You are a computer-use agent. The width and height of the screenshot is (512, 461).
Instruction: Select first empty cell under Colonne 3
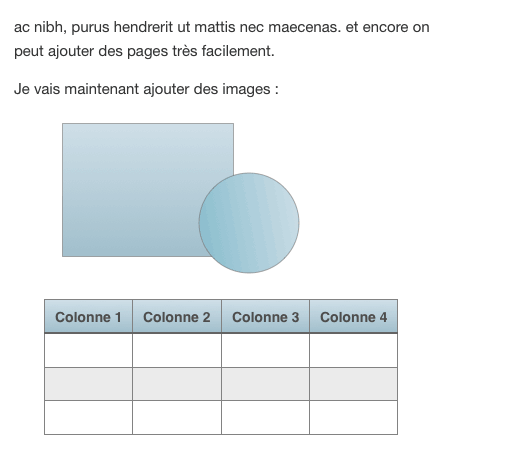tap(265, 350)
